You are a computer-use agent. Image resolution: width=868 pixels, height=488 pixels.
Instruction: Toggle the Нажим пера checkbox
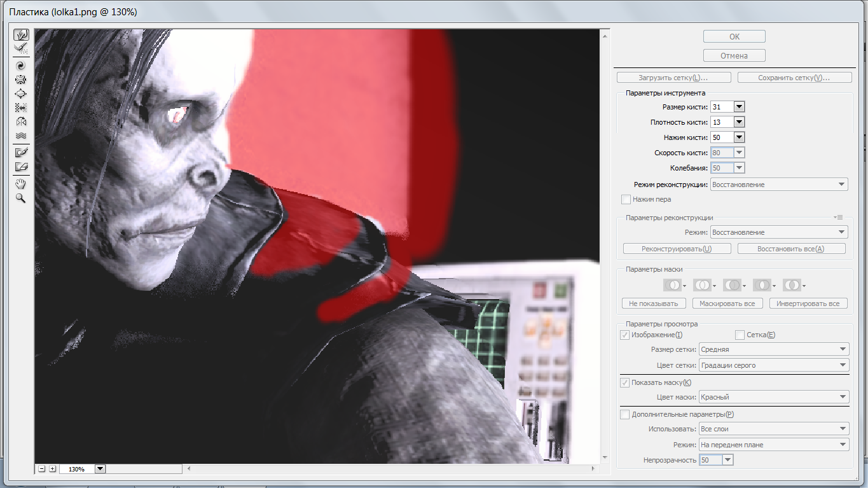pos(626,199)
